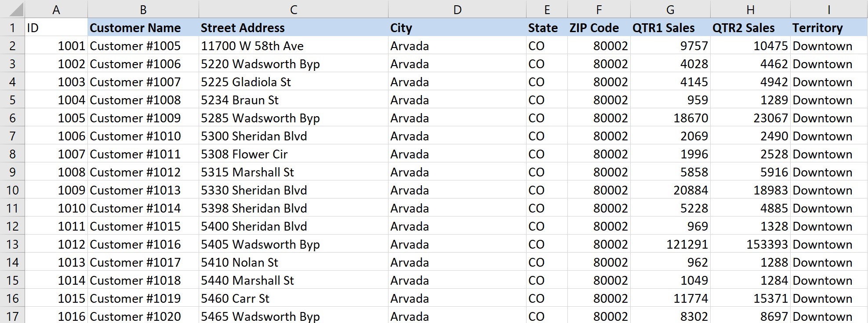Viewport: 868px width, 323px height.
Task: Select row 1 header
Action: coord(12,28)
